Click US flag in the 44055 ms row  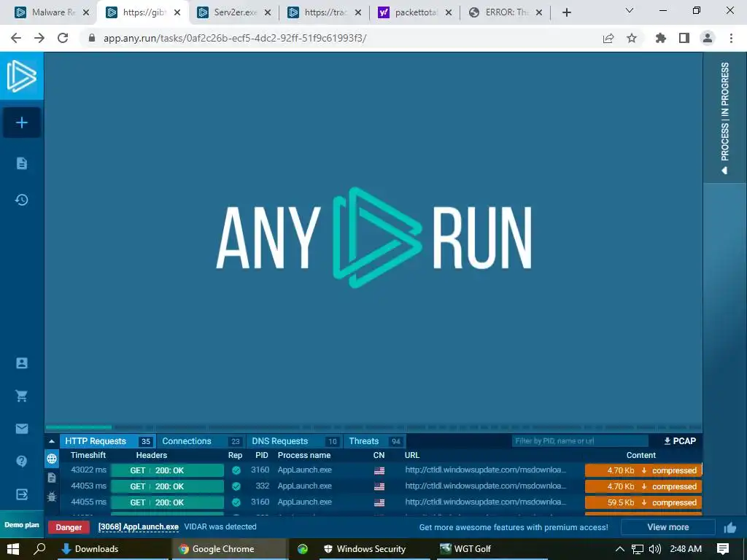(379, 502)
